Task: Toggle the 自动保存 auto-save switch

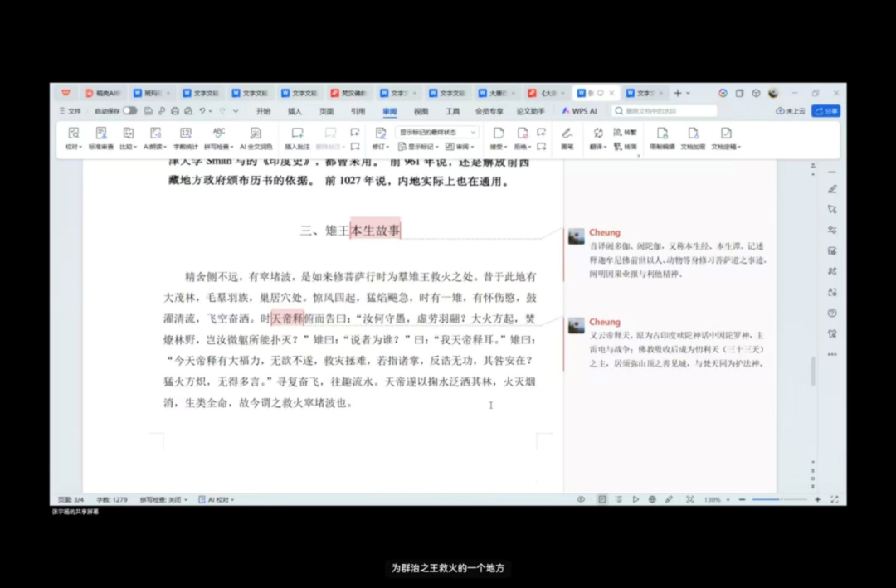Action: pyautogui.click(x=129, y=111)
